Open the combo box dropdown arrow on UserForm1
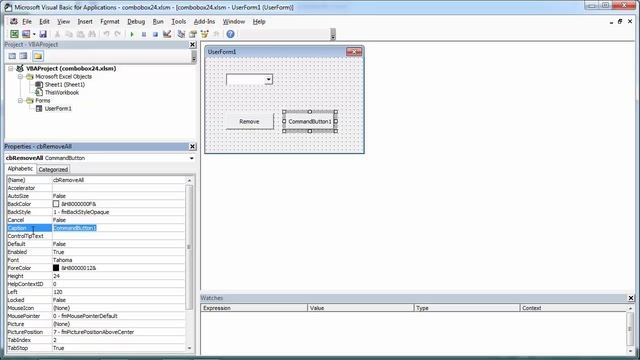This screenshot has width=640, height=360. tap(268, 80)
